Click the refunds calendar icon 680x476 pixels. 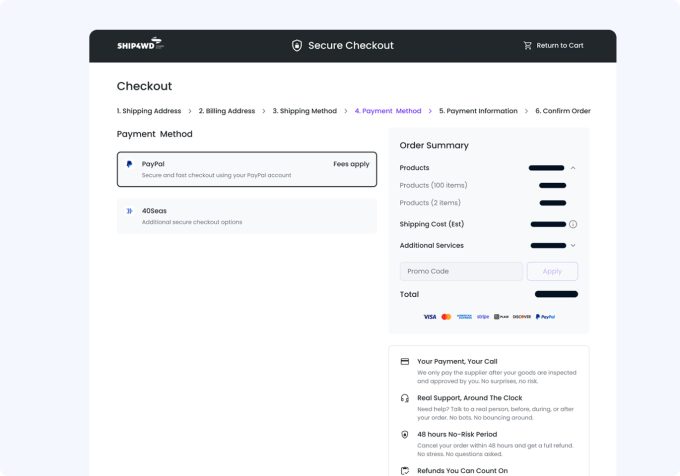[405, 471]
